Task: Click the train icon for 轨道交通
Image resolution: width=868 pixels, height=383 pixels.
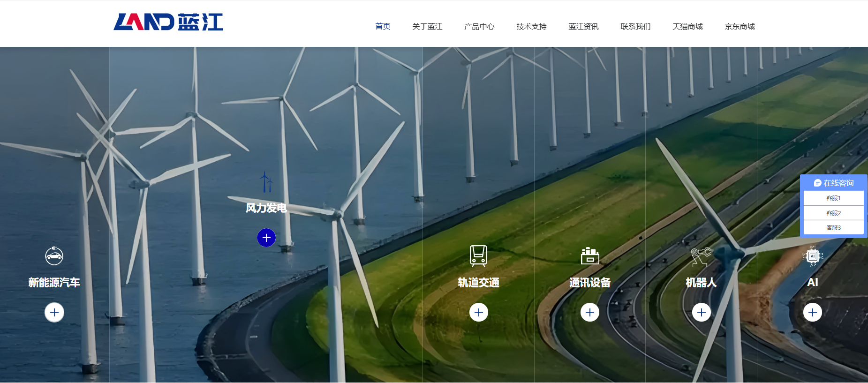Action: click(478, 255)
